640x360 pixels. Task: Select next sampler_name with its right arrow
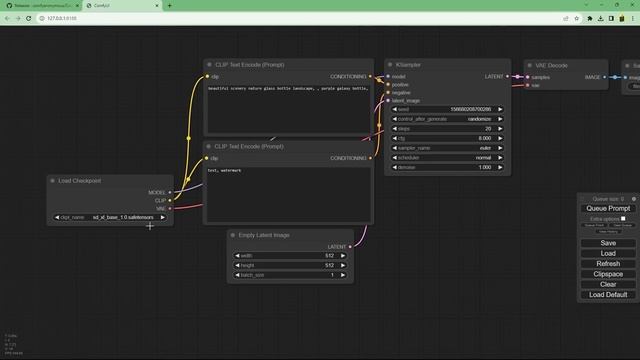click(500, 148)
